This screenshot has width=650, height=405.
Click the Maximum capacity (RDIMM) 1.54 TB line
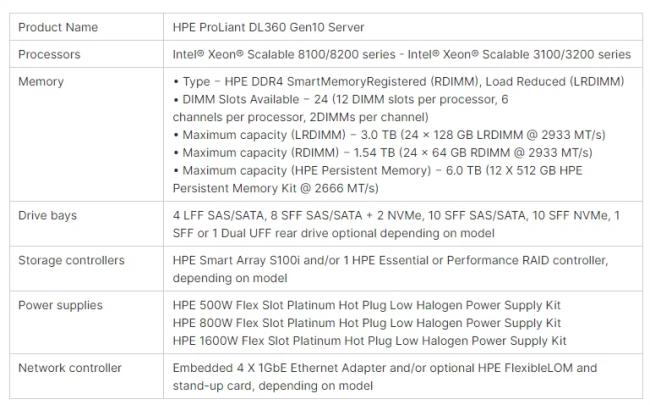click(x=383, y=153)
